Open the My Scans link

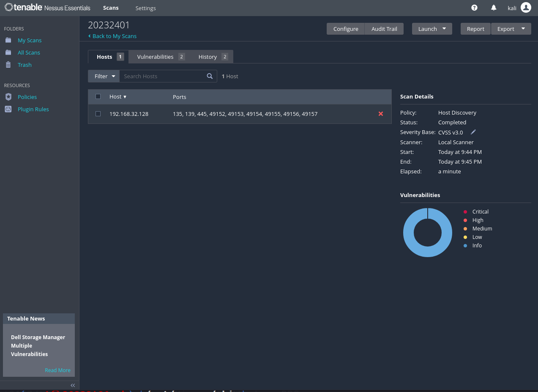[30, 40]
